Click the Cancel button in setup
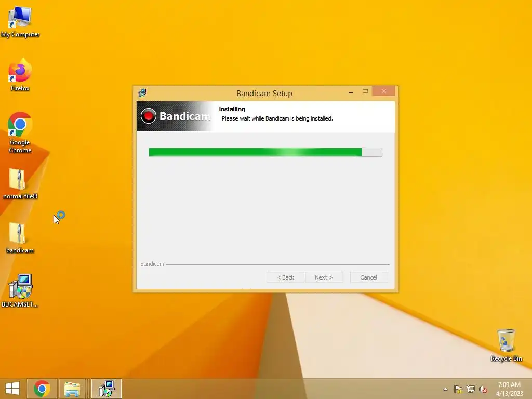The image size is (532, 399). [368, 277]
